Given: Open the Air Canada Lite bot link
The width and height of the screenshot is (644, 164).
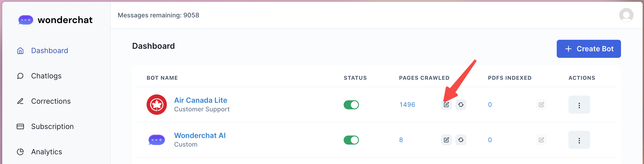Looking at the screenshot, I should (200, 100).
